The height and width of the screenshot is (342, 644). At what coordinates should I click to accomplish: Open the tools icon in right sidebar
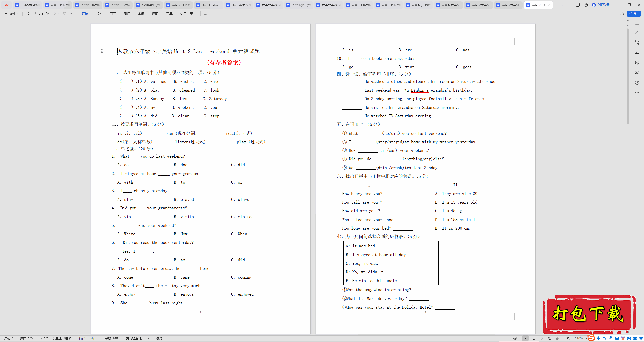coord(637,73)
